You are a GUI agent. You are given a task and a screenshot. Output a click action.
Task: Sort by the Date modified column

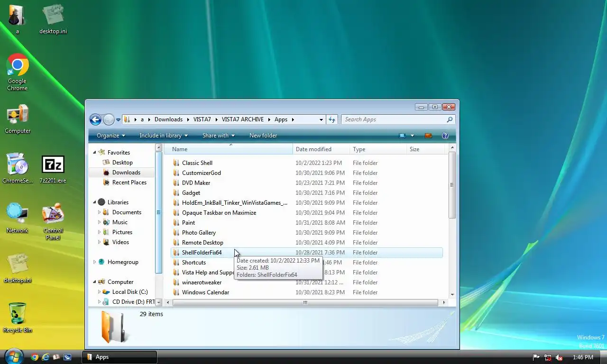[322, 149]
